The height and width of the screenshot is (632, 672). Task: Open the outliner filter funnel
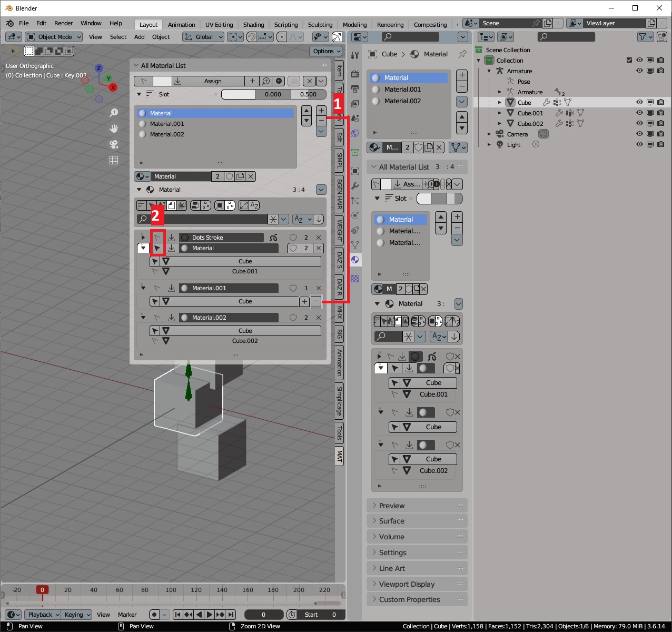[x=645, y=37]
